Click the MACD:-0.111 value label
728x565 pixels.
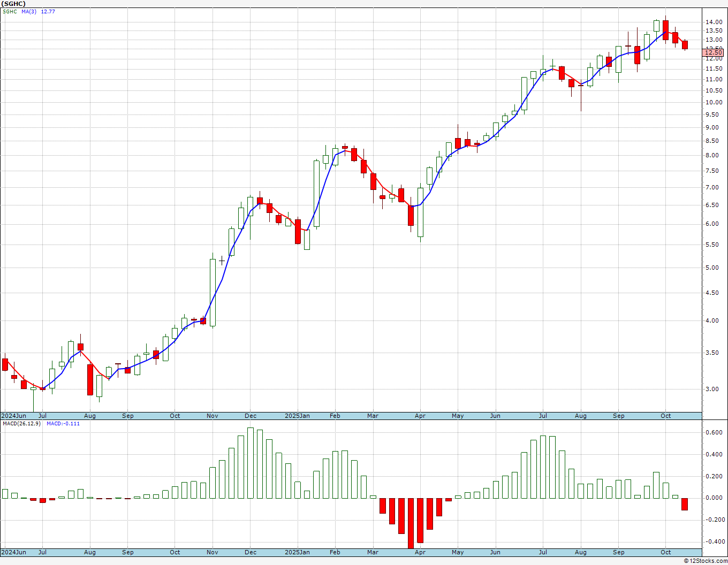click(x=63, y=424)
